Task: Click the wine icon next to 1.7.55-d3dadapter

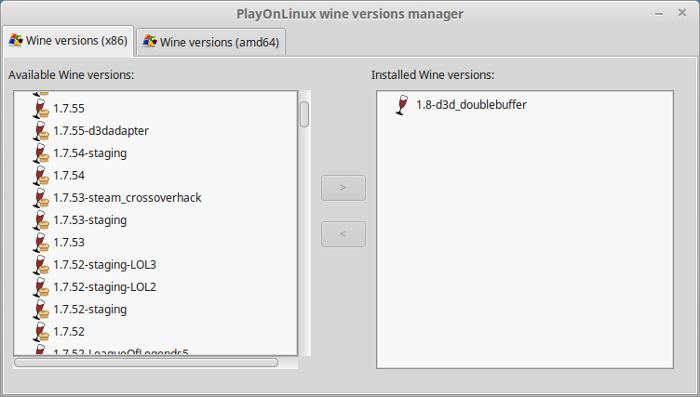Action: 41,131
